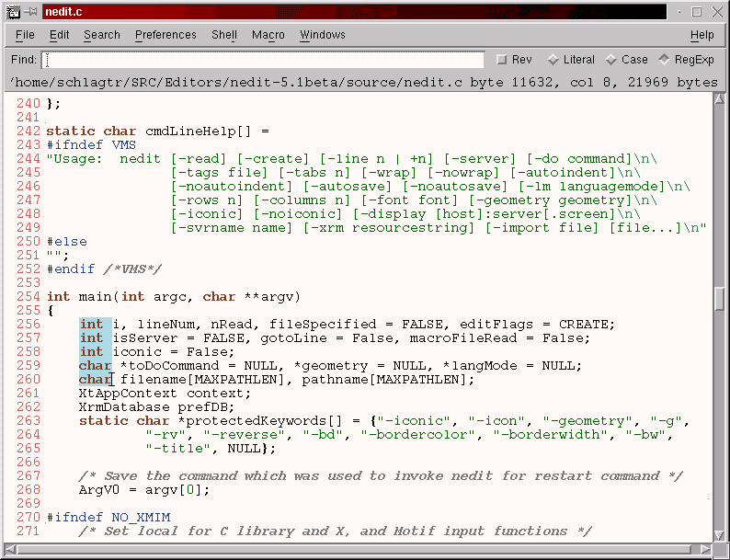The width and height of the screenshot is (730, 560).
Task: Click '*protectedKeywords[]' on line 263
Action: coord(260,421)
